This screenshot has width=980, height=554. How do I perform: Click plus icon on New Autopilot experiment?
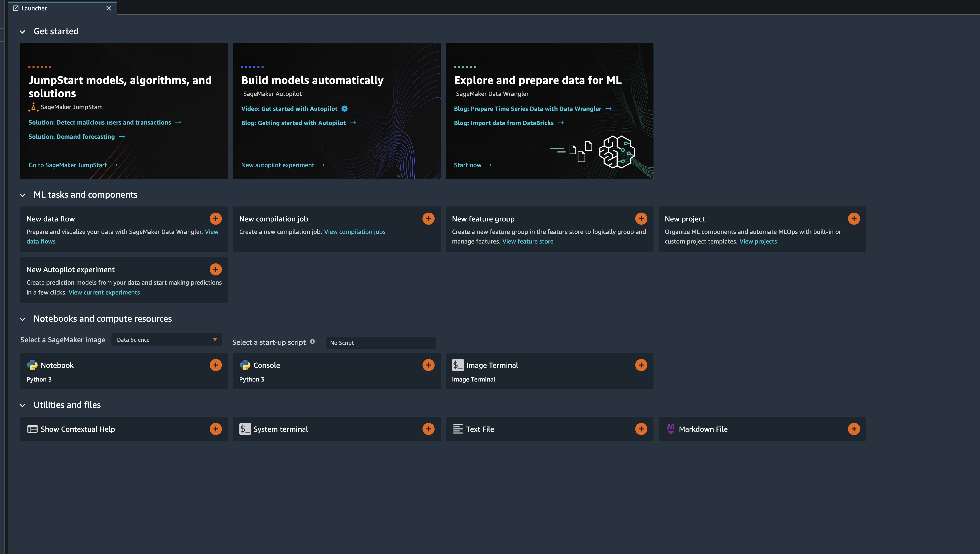216,269
